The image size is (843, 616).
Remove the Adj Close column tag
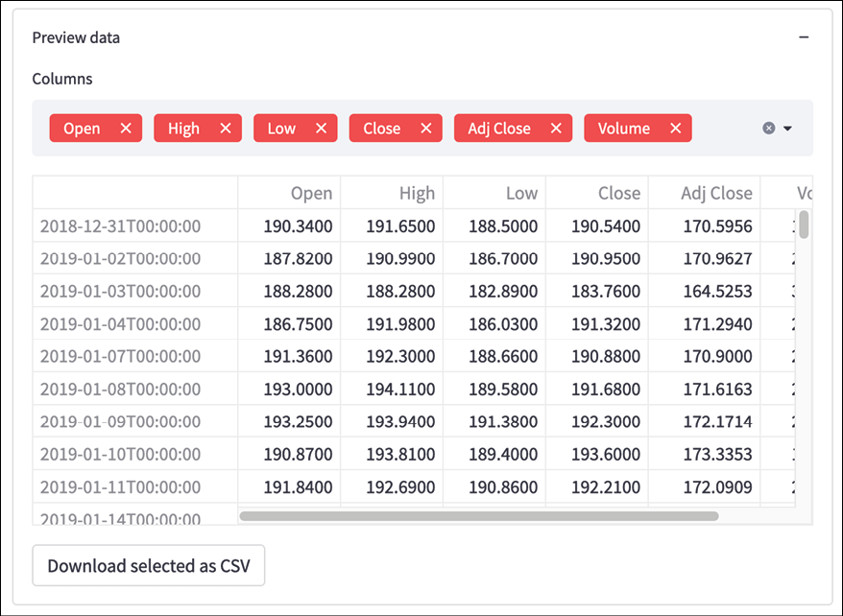click(556, 129)
